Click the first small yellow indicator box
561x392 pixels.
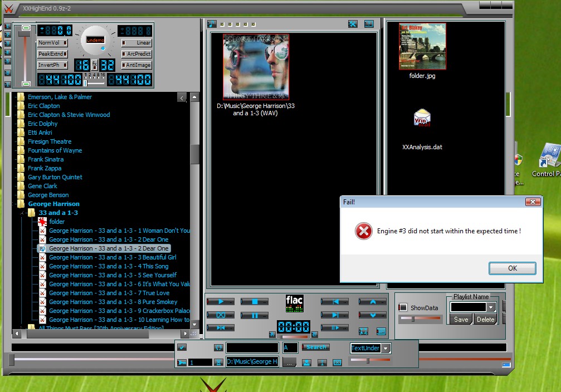coord(222,24)
